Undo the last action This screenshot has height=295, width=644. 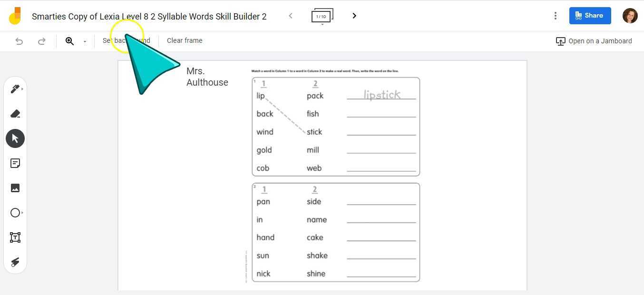coord(19,41)
